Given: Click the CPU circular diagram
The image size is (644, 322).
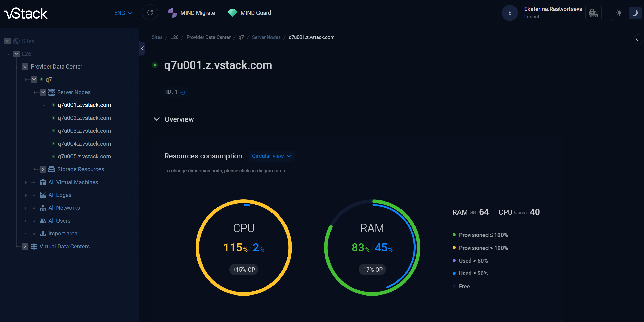Looking at the screenshot, I should [244, 247].
